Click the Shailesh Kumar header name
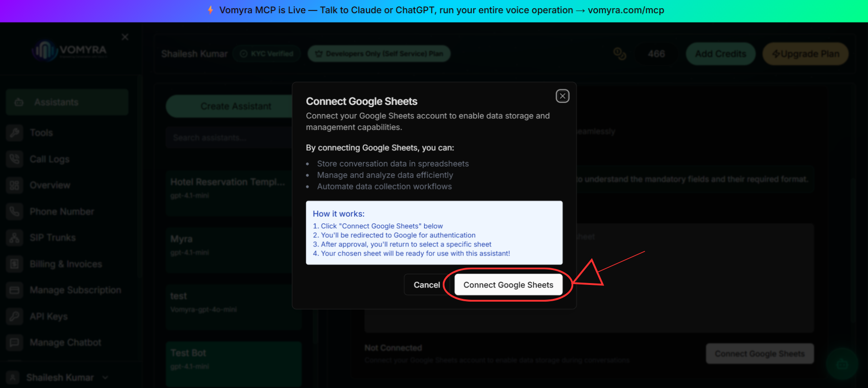This screenshot has width=868, height=388. (x=194, y=54)
